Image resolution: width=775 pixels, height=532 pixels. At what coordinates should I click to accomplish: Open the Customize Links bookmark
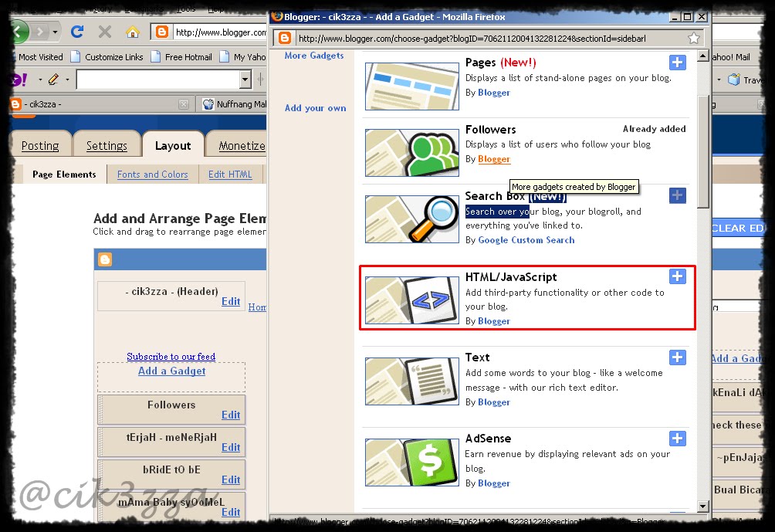click(107, 57)
